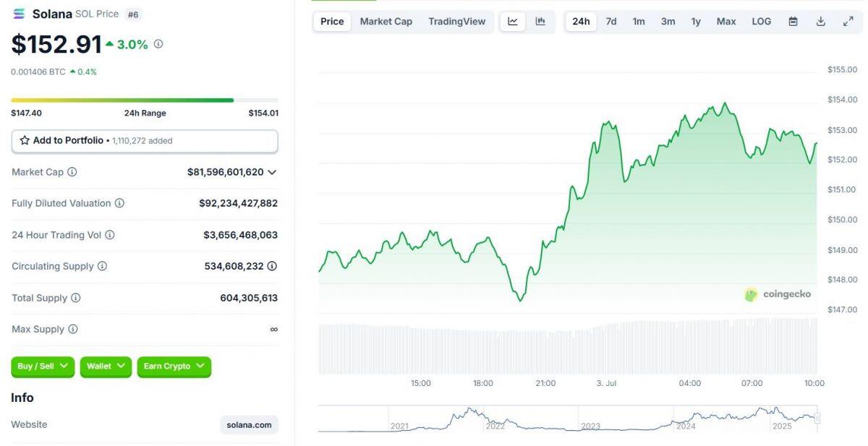Enable LOG scale on the chart
The image size is (868, 446).
click(760, 21)
